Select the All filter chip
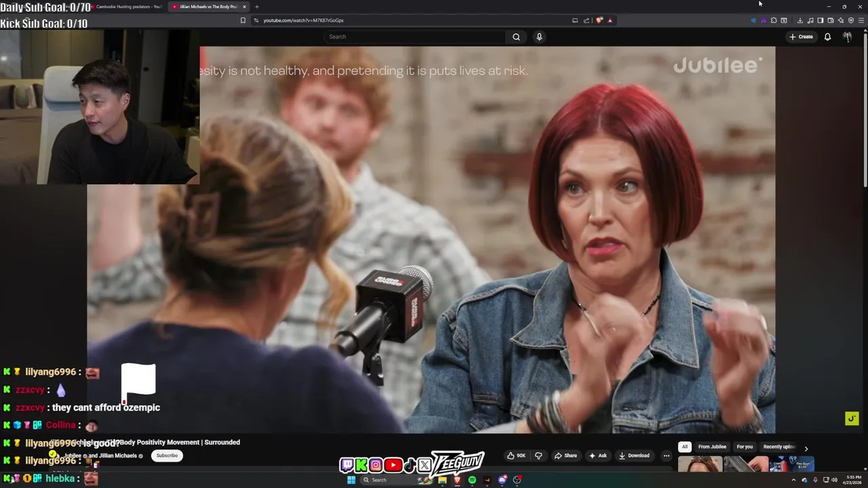Image resolution: width=868 pixels, height=488 pixels. tap(685, 447)
